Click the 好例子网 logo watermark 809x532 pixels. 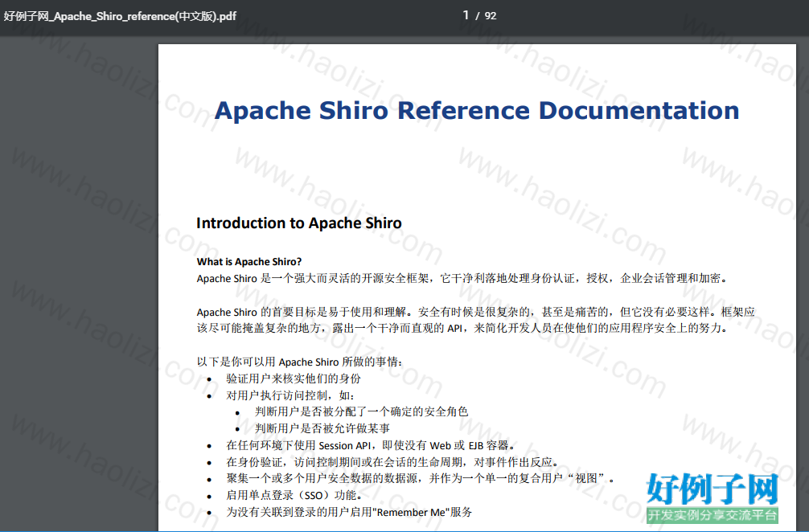[x=712, y=488]
